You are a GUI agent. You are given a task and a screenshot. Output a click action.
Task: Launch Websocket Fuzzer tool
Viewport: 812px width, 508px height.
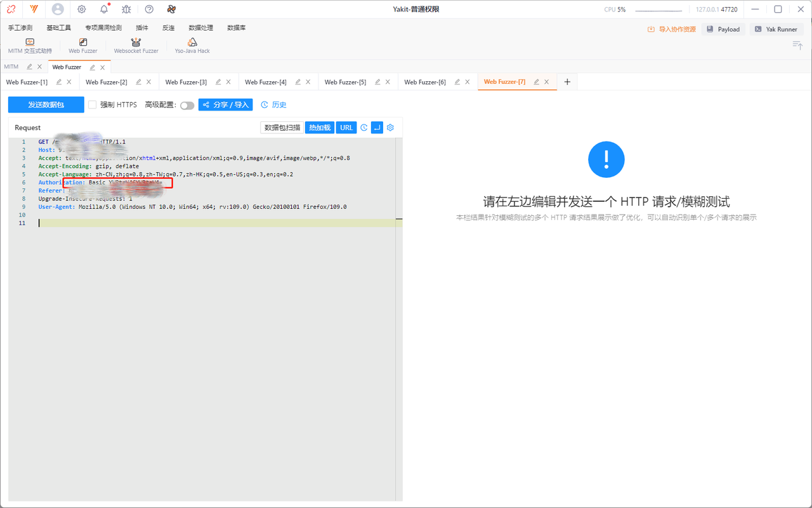coord(136,46)
